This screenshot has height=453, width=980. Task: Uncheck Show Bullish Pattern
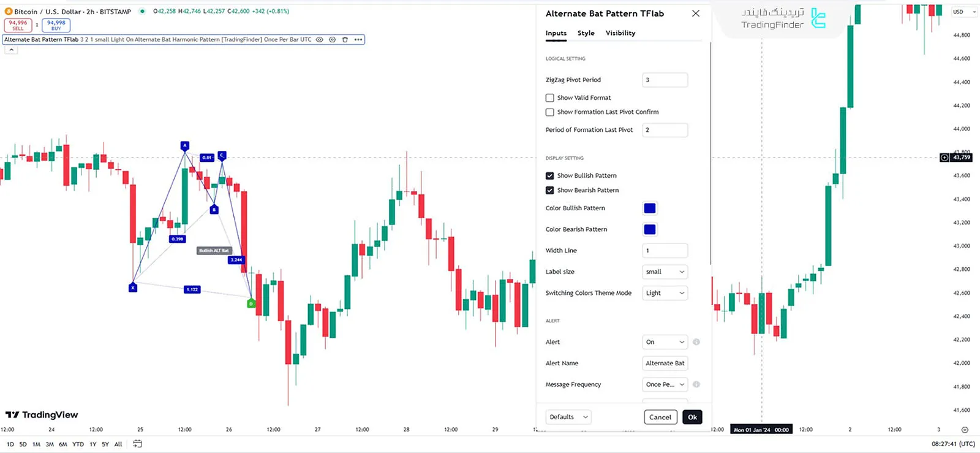(550, 176)
